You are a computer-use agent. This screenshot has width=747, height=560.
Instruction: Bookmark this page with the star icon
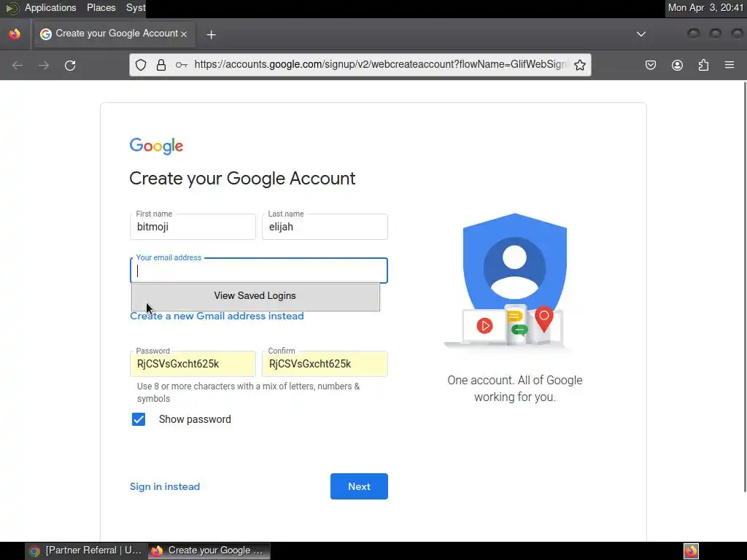click(580, 65)
